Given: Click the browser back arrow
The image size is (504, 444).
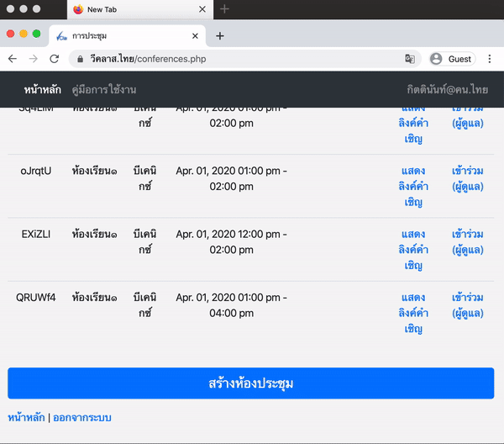Looking at the screenshot, I should click(13, 59).
